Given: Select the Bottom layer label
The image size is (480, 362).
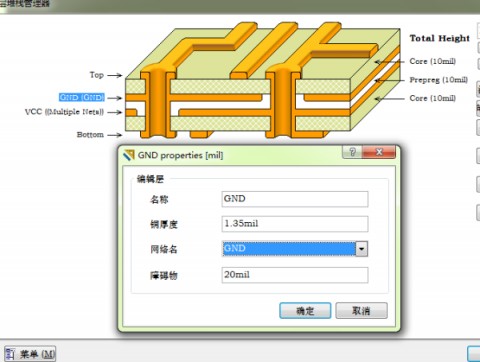Looking at the screenshot, I should [x=90, y=135].
